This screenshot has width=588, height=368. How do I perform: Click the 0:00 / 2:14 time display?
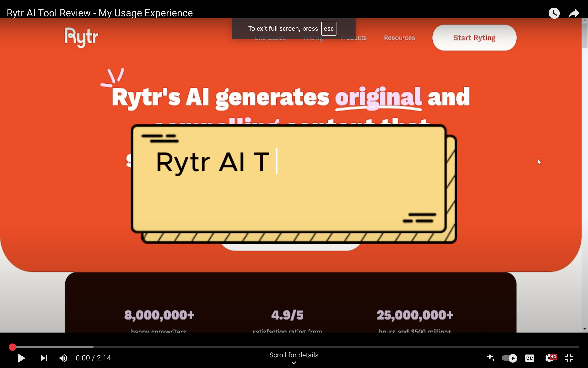(93, 358)
